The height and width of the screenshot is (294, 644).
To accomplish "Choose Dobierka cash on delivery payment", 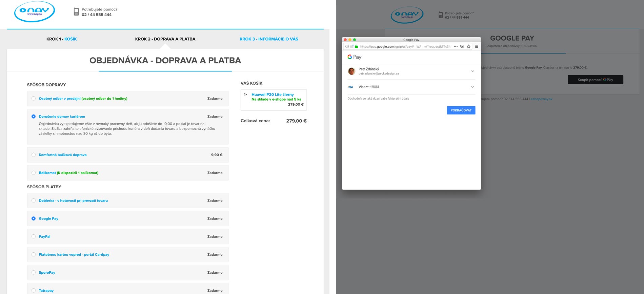I will [x=34, y=201].
